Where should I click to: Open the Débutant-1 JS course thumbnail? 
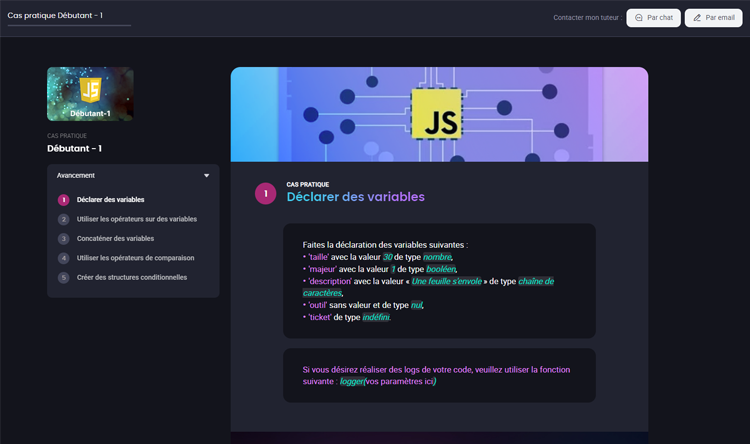90,94
